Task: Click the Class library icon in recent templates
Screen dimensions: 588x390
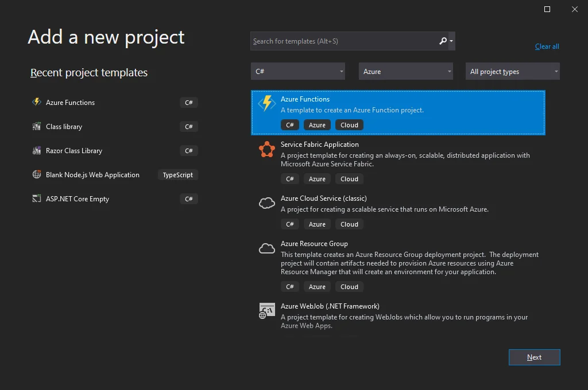Action: (37, 126)
